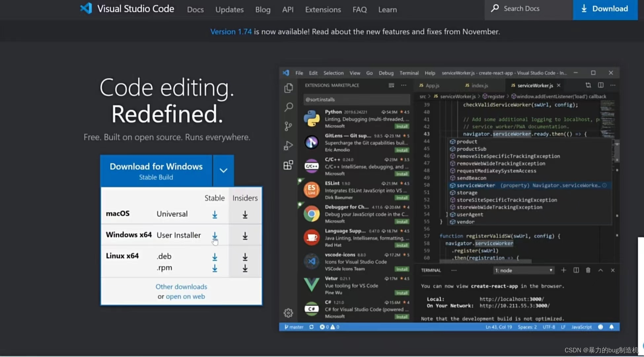Click the dropdown arrow next to Download for Windows
The width and height of the screenshot is (644, 357).
(x=224, y=170)
